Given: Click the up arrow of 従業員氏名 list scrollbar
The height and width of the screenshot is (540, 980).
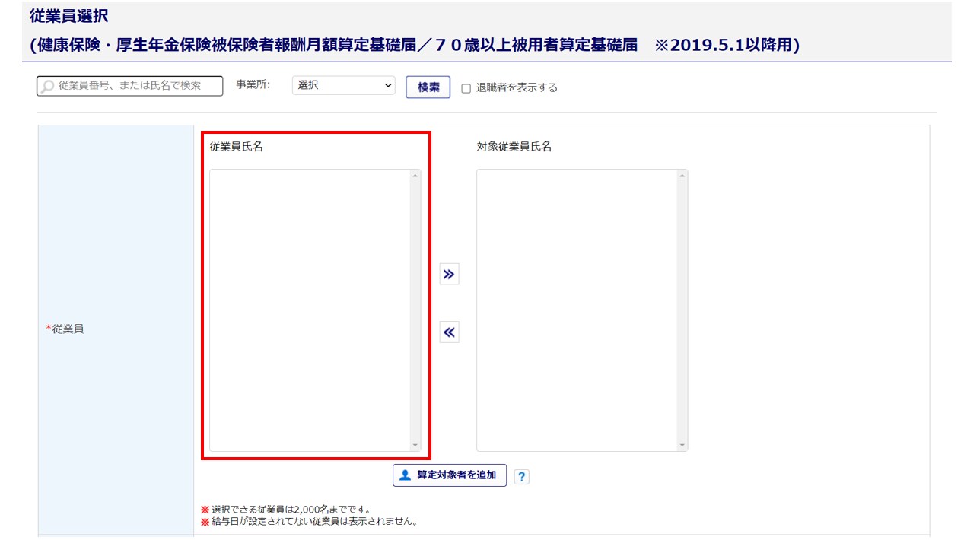Looking at the screenshot, I should tap(415, 176).
